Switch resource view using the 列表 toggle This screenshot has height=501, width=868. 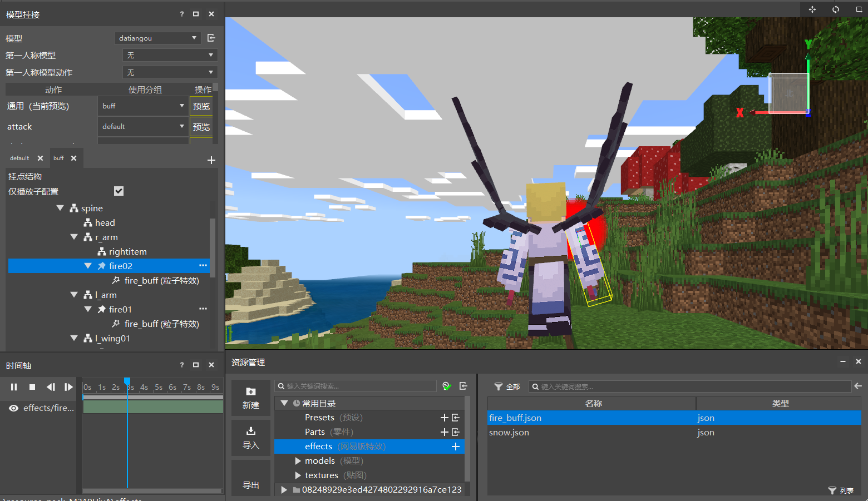tap(841, 490)
